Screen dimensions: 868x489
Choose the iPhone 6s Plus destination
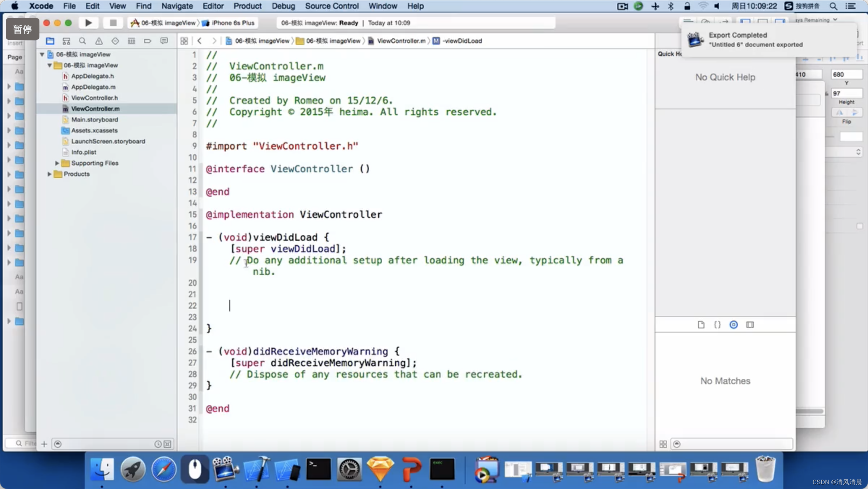click(x=229, y=23)
